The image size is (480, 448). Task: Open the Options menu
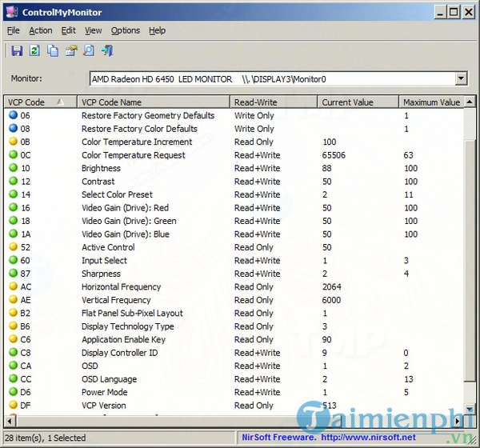126,30
